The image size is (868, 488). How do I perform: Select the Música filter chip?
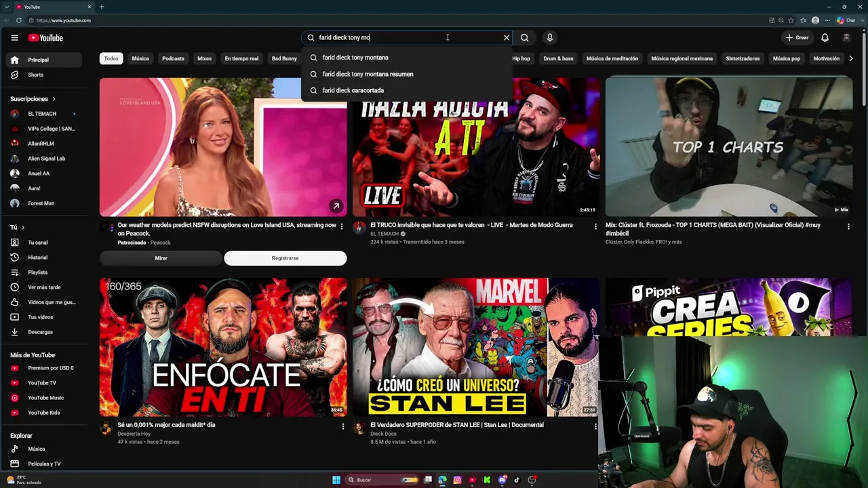click(140, 58)
